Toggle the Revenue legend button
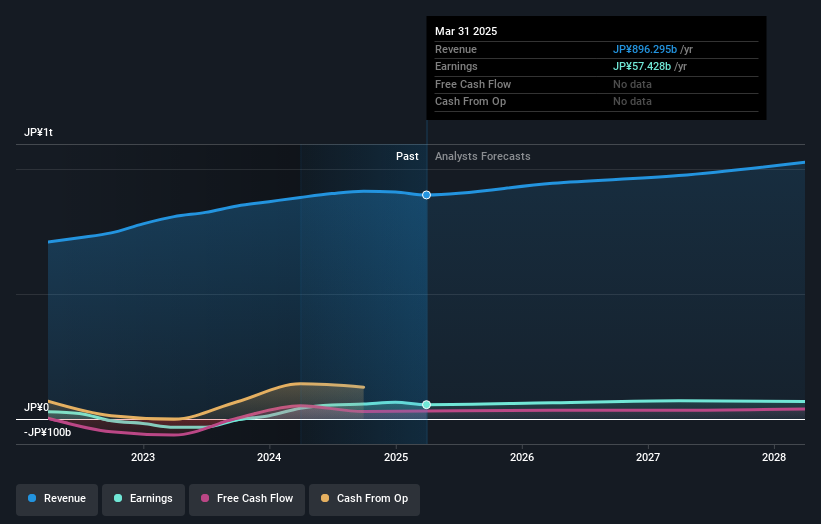 tap(57, 499)
